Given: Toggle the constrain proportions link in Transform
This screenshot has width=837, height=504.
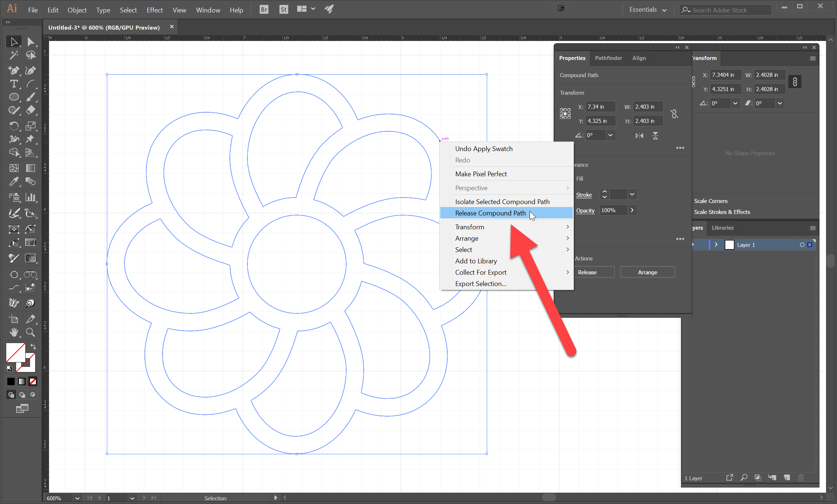Looking at the screenshot, I should (x=795, y=82).
